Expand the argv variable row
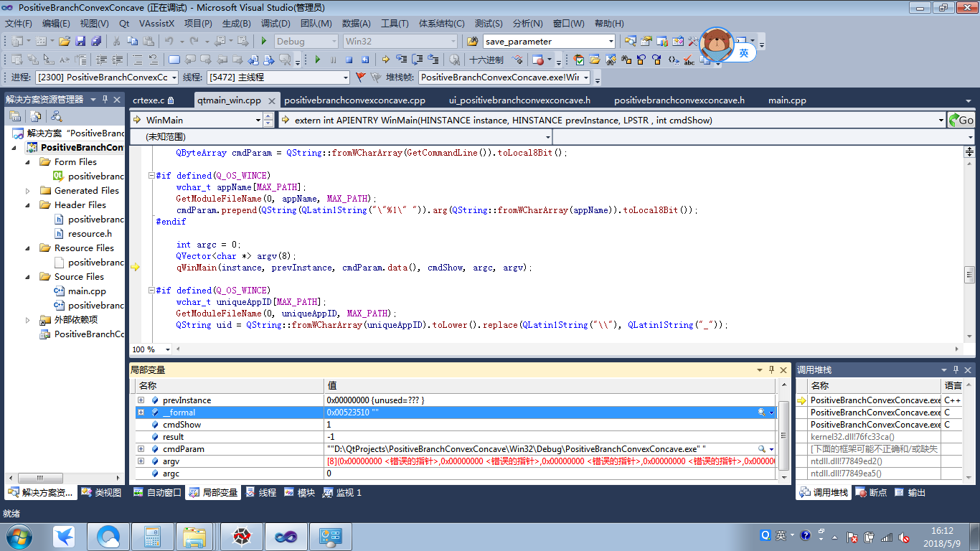Image resolution: width=980 pixels, height=551 pixels. click(x=141, y=461)
